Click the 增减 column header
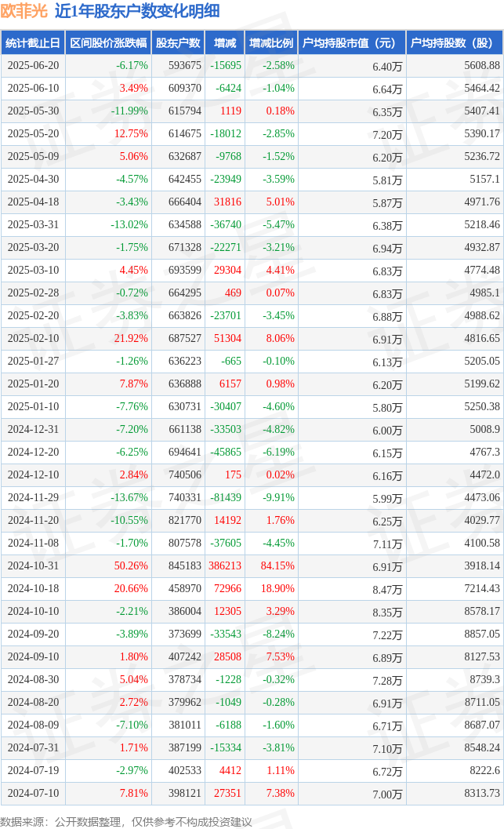This screenshot has width=504, height=829. 225,43
